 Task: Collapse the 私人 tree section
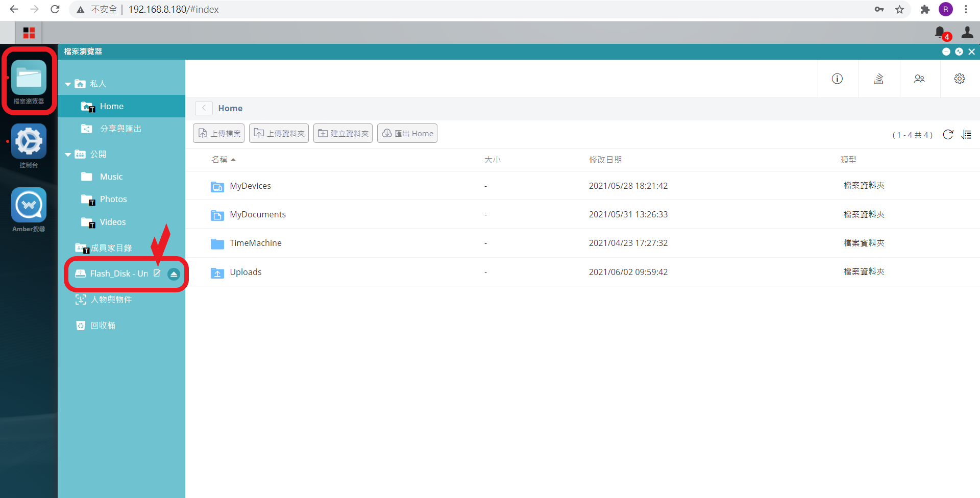click(x=68, y=84)
